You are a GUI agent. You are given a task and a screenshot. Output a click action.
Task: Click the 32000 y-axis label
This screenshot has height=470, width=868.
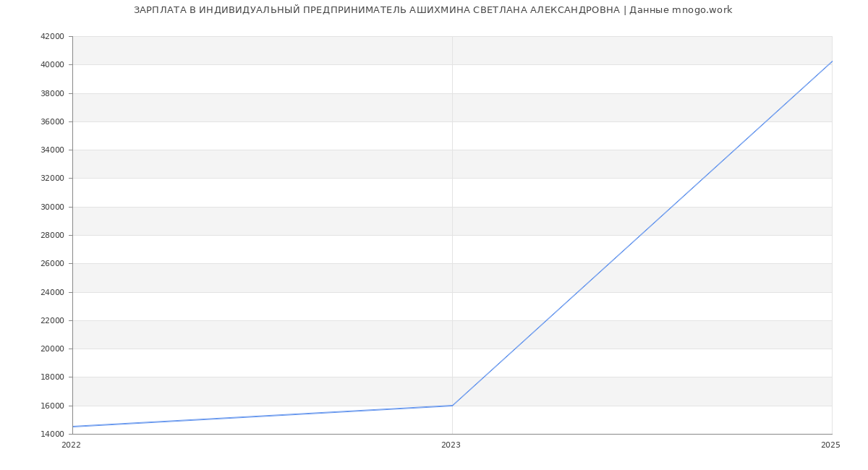[x=52, y=179]
